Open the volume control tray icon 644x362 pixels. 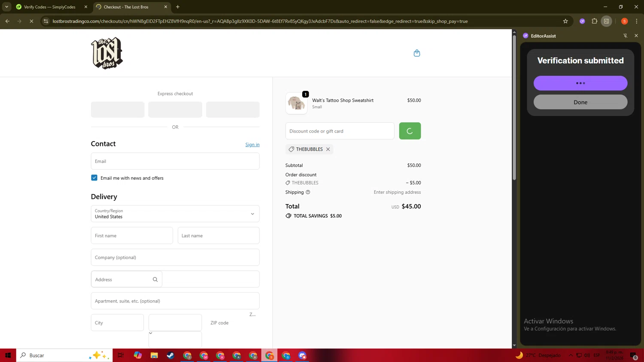pos(587,355)
